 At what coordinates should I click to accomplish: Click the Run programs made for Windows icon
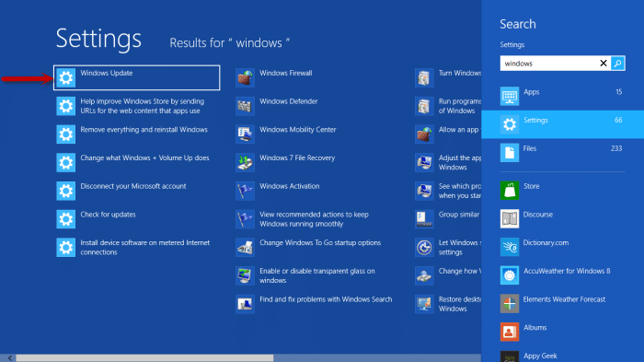pyautogui.click(x=424, y=106)
